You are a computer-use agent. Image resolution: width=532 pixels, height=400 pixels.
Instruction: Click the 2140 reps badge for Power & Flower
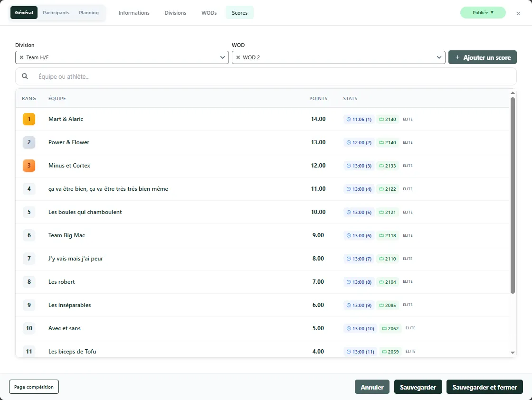pos(388,142)
